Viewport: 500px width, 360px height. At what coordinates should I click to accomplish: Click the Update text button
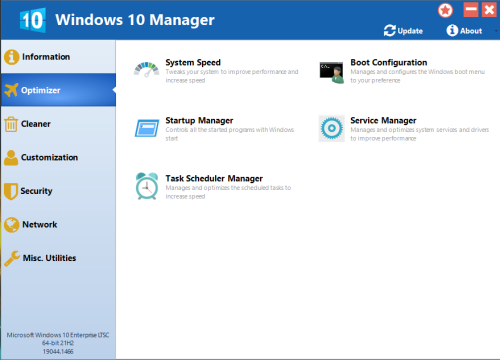click(x=410, y=31)
